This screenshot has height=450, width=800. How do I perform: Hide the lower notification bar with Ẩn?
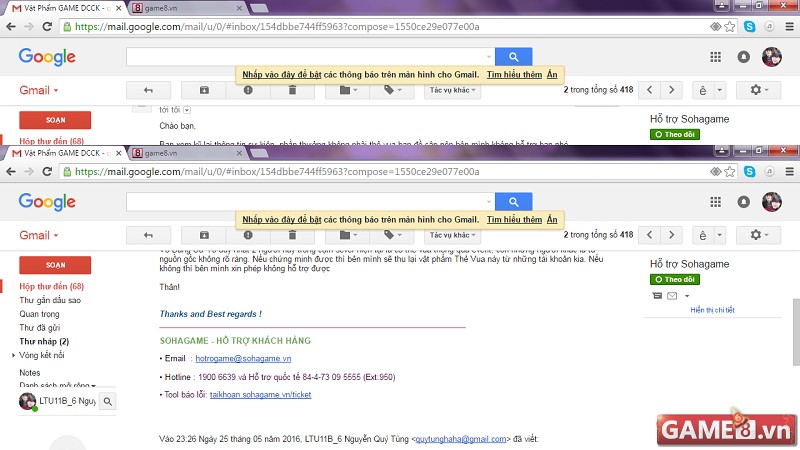[552, 219]
